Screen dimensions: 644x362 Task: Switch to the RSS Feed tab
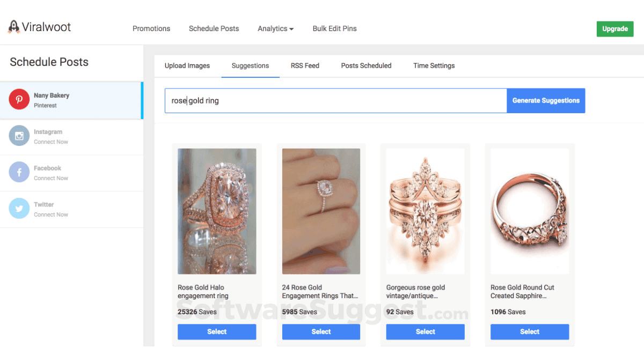[305, 65]
